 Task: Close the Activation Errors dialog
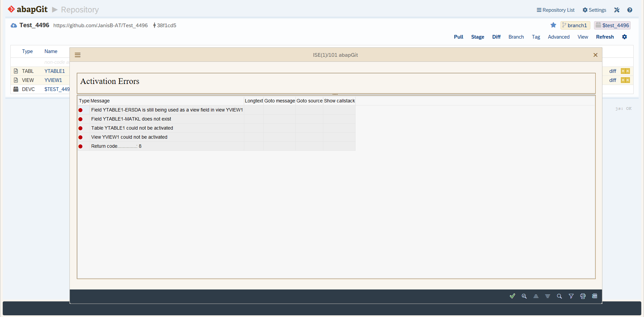click(596, 55)
